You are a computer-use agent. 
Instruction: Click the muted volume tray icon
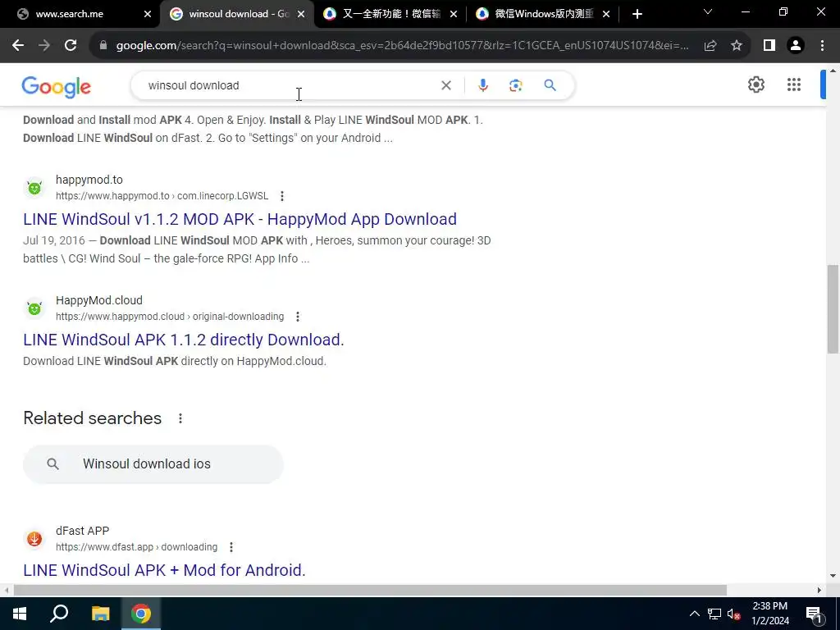pos(733,614)
